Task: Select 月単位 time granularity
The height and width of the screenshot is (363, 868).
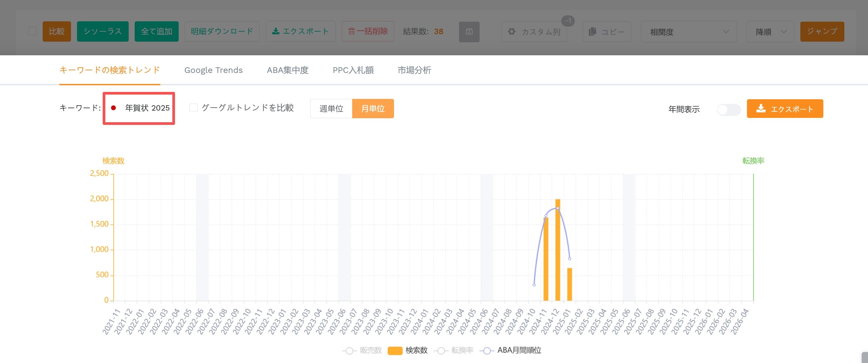Action: click(373, 109)
